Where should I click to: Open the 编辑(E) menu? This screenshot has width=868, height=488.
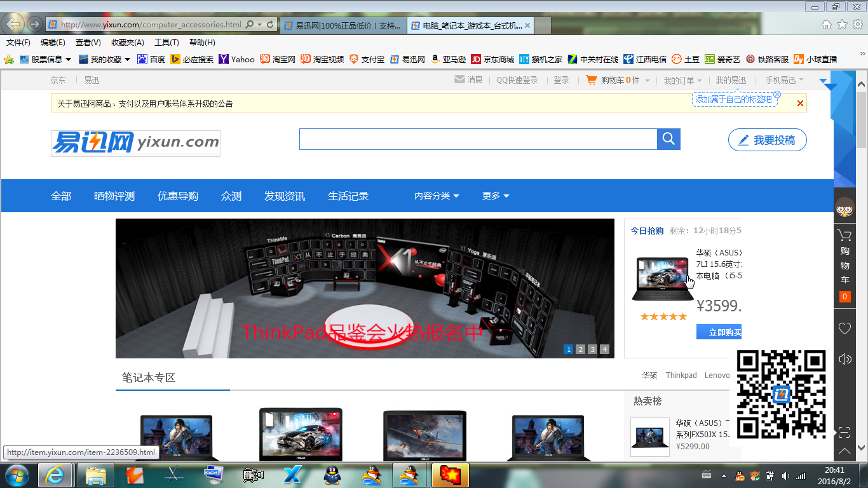pyautogui.click(x=53, y=43)
